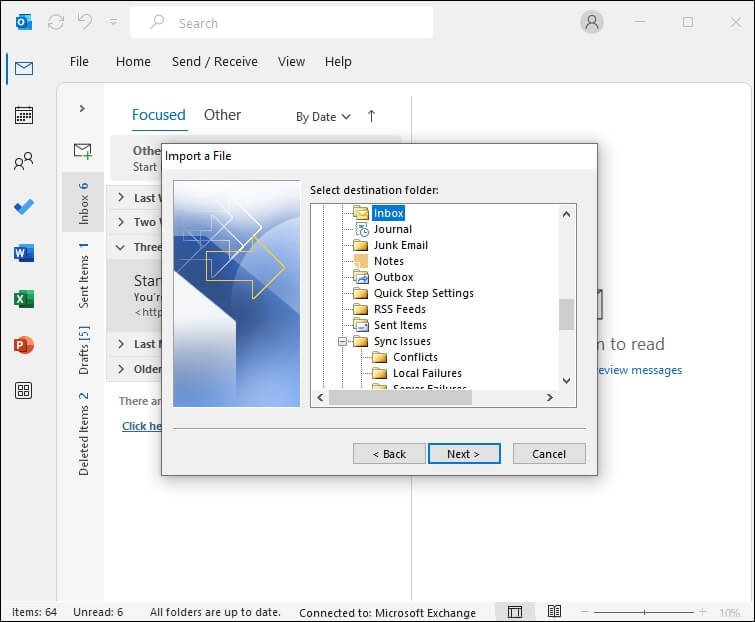Collapse the Sync Issues tree node
This screenshot has height=622, width=755.
342,341
